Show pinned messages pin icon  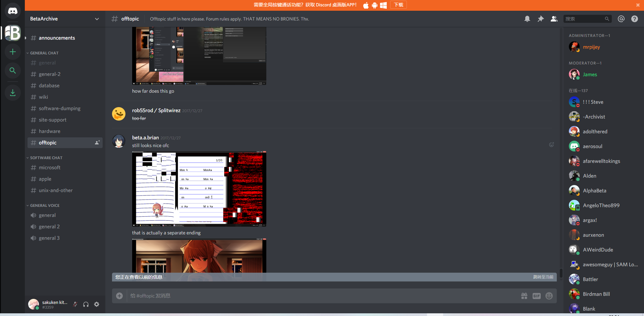pos(541,19)
